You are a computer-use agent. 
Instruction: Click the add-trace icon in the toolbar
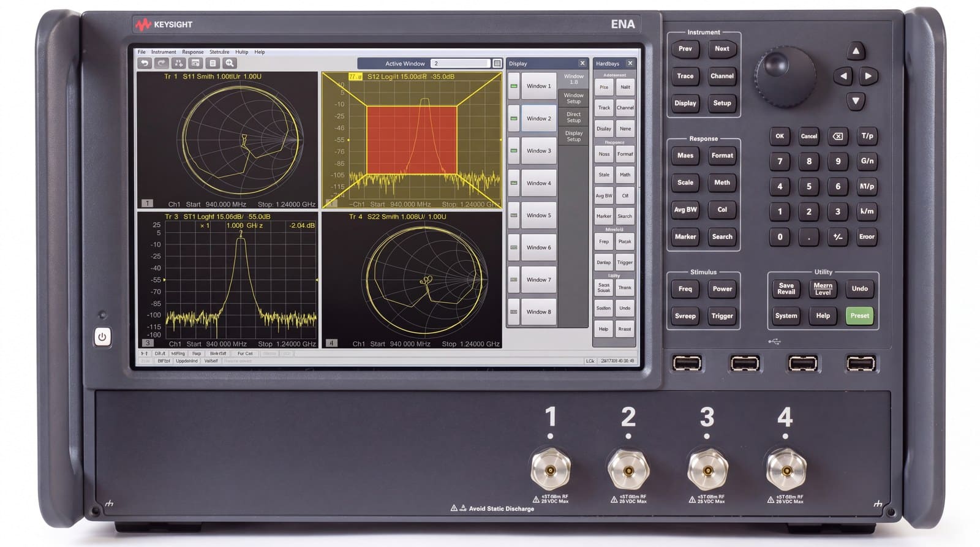(x=178, y=63)
